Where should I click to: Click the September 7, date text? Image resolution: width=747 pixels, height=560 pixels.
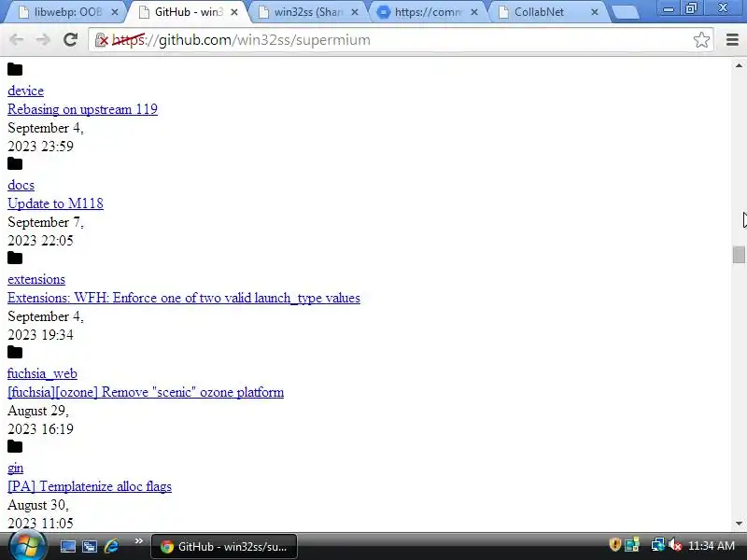[46, 222]
